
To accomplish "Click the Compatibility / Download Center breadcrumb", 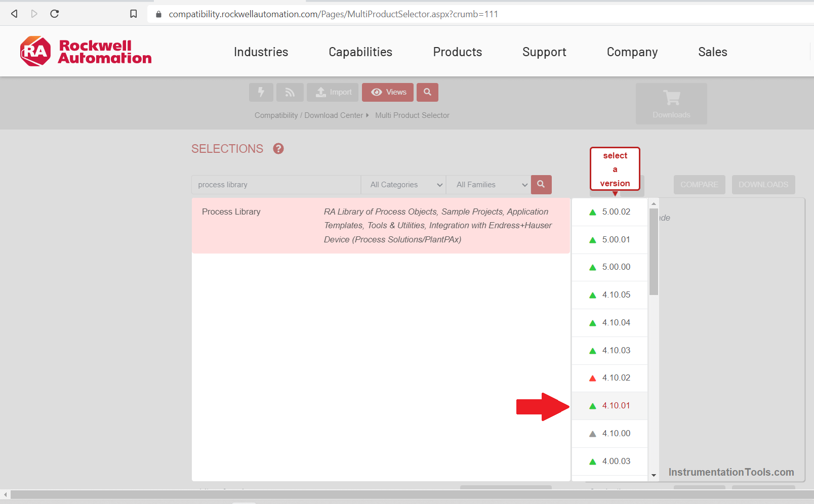I will point(309,115).
